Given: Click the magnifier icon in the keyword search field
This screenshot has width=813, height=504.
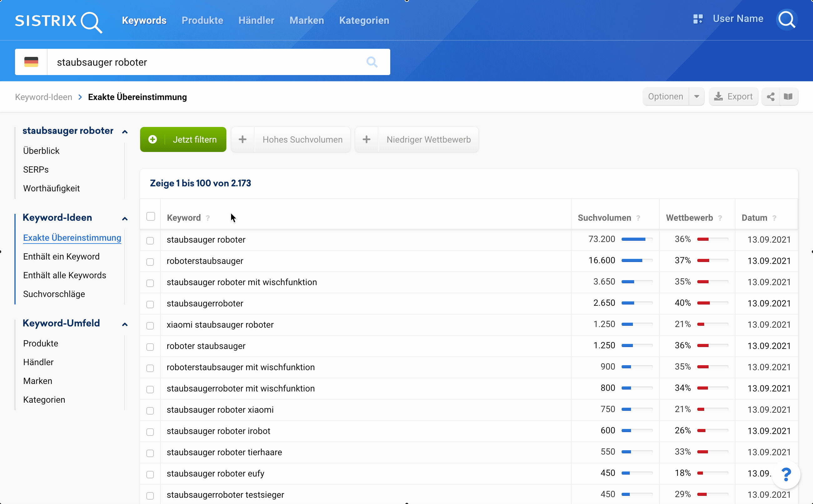Looking at the screenshot, I should (372, 62).
